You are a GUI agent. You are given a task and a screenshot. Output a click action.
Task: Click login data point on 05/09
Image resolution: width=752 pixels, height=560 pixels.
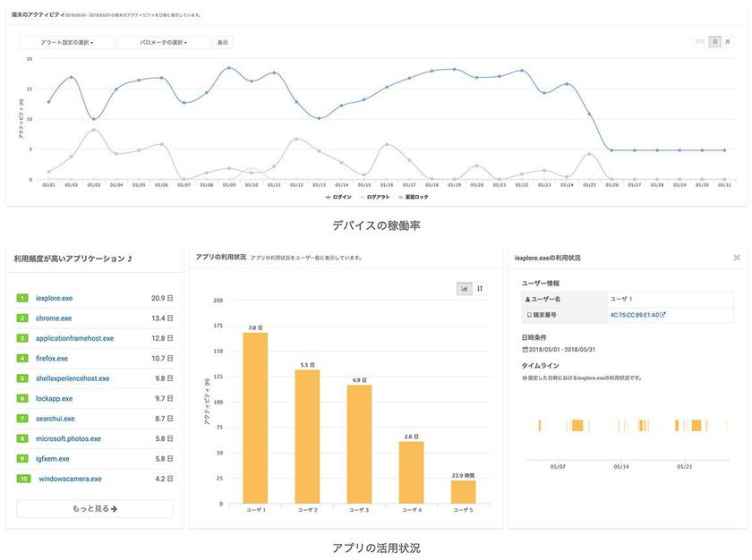(229, 68)
